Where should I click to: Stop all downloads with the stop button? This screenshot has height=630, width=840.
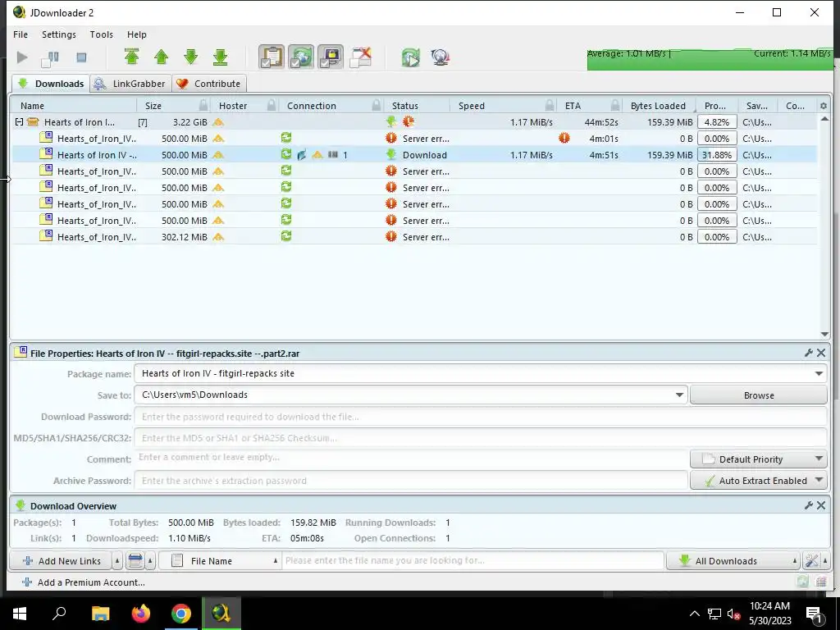pos(81,57)
